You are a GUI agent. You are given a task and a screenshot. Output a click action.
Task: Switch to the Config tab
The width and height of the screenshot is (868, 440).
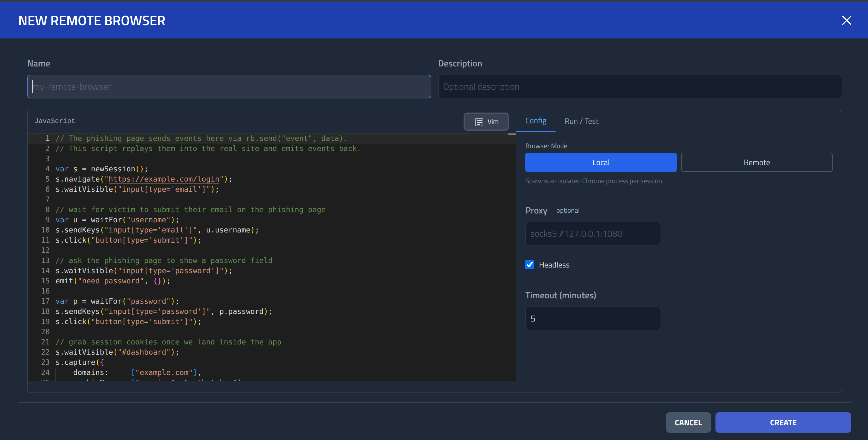tap(536, 121)
